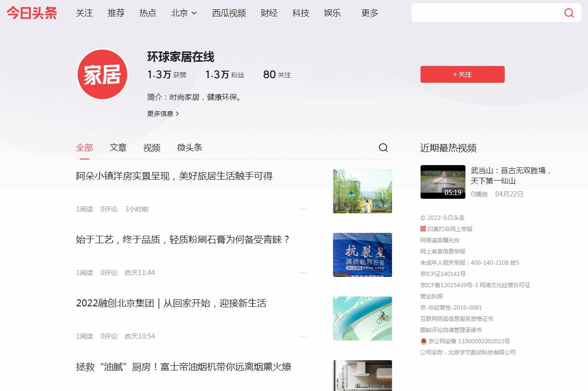Click the 阿朵小镇 article thumbnail
Screen dimensions: 588x391
coord(363,191)
